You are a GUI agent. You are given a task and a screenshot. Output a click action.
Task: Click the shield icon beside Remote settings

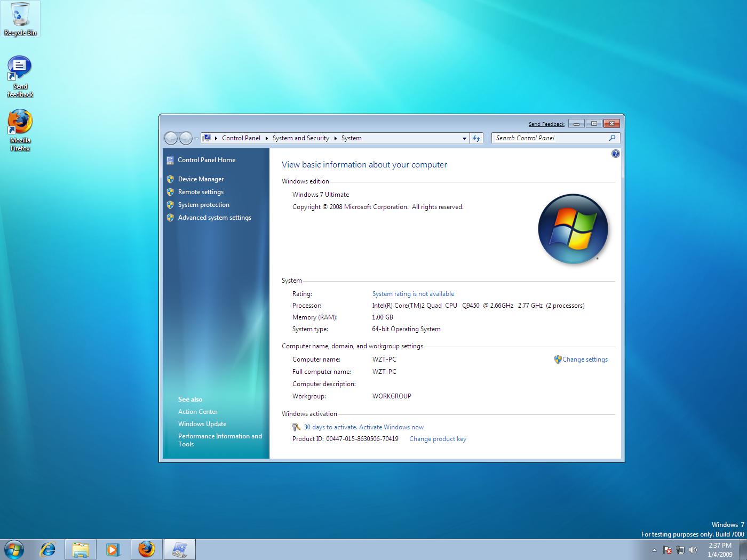pos(170,192)
